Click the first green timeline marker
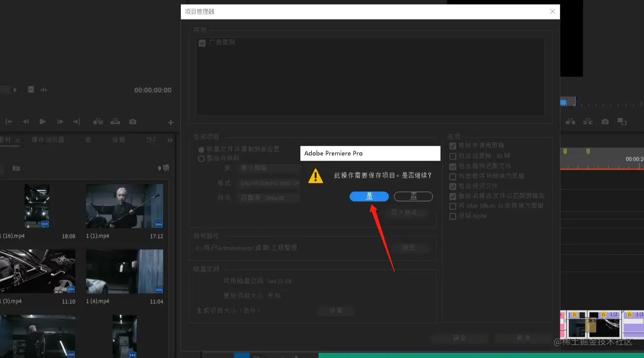This screenshot has height=358, width=644. tap(565, 151)
